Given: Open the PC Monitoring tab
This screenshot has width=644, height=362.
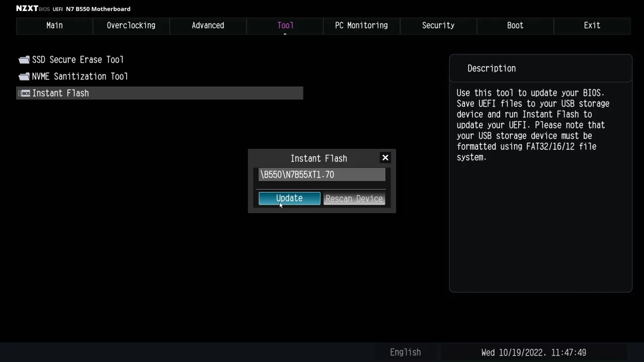Looking at the screenshot, I should (361, 26).
